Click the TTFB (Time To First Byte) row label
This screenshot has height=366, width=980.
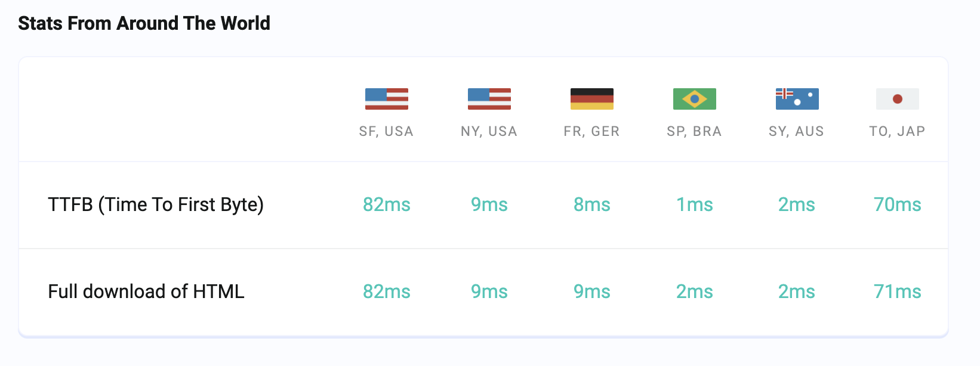coord(156,204)
